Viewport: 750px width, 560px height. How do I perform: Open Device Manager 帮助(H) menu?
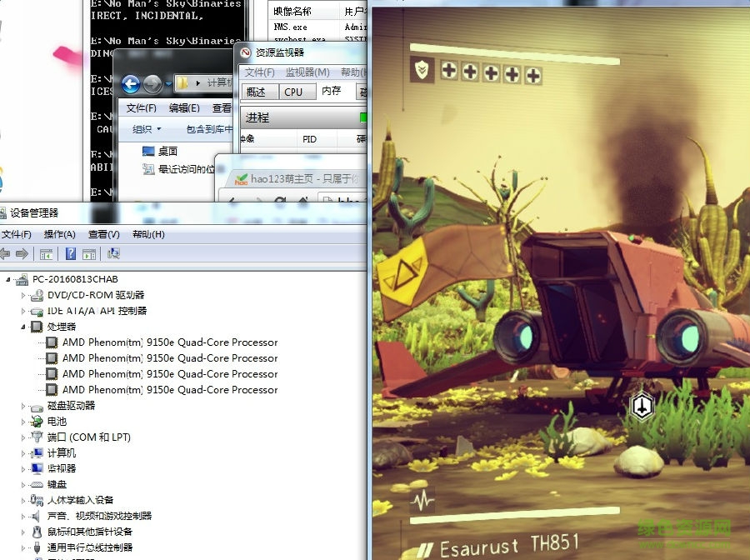pos(148,234)
